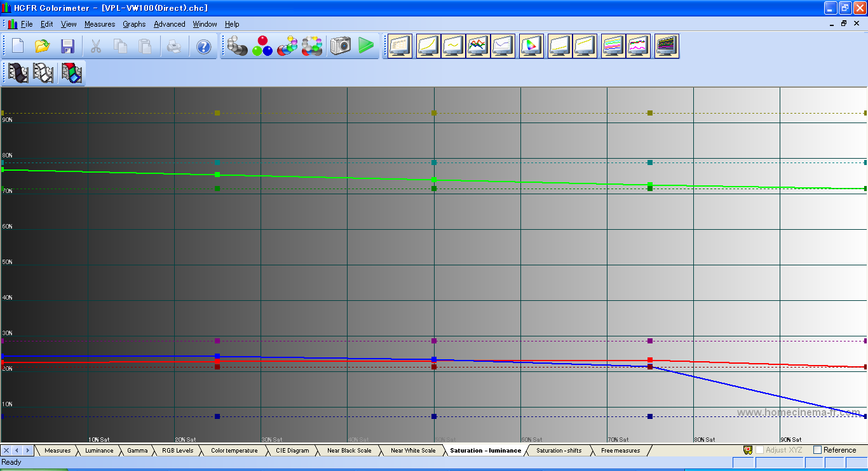Viewport: 868px width, 471px height.
Task: Open the Graphs menu
Action: [x=134, y=24]
